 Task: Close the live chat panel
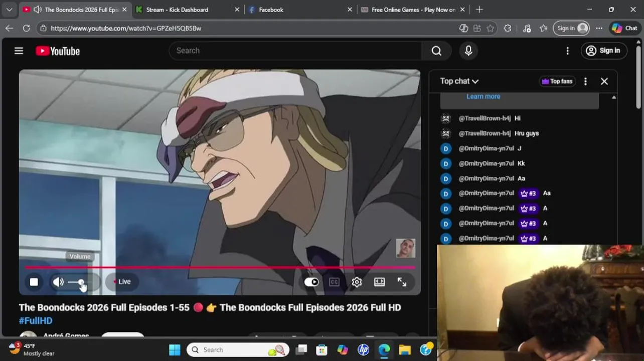(x=604, y=81)
